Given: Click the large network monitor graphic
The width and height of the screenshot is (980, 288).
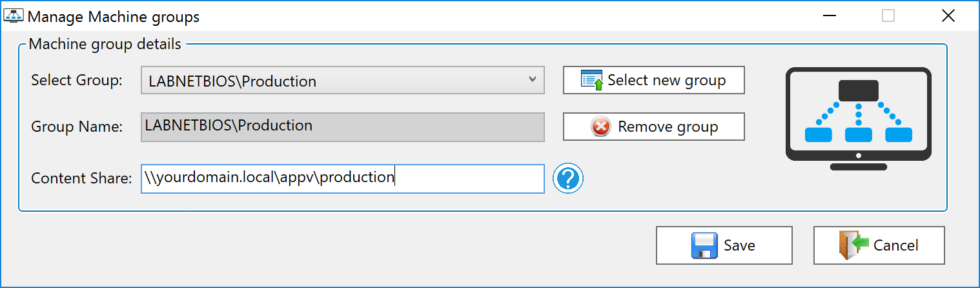Looking at the screenshot, I should 858,119.
